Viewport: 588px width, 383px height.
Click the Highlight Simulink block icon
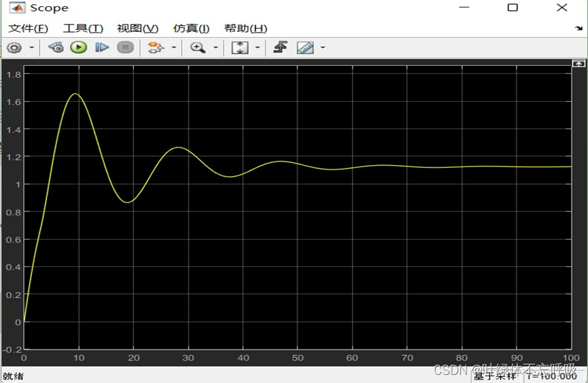pyautogui.click(x=156, y=48)
